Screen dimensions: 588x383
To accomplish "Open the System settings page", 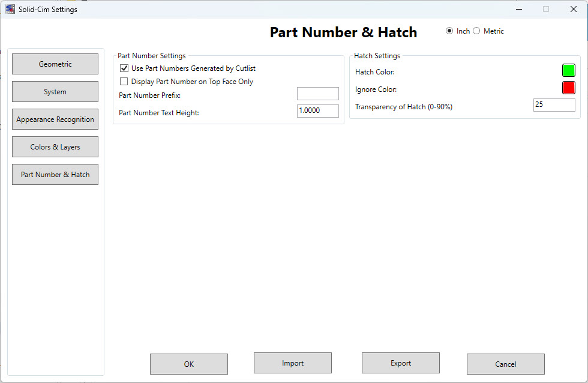I will [x=55, y=91].
